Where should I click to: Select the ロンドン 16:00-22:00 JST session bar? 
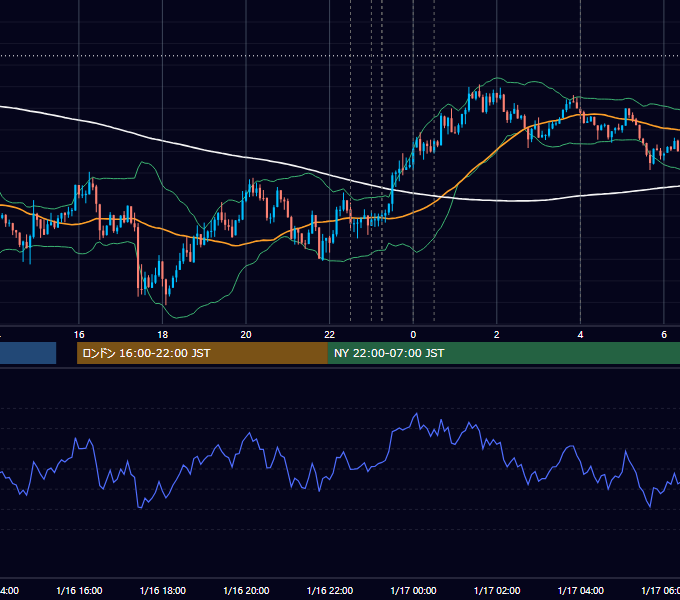click(202, 353)
